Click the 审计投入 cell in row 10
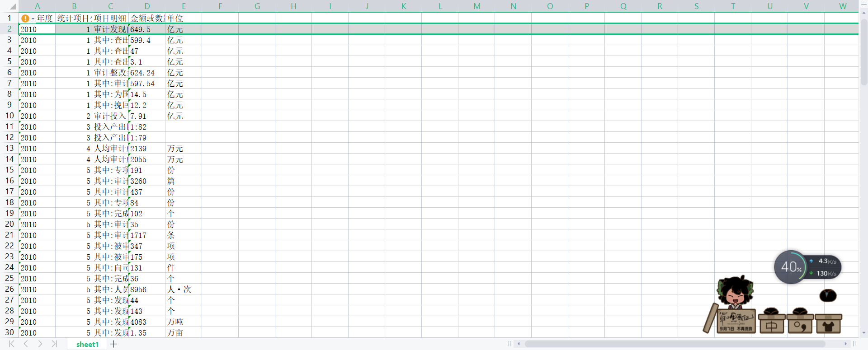The image size is (868, 350). 110,116
